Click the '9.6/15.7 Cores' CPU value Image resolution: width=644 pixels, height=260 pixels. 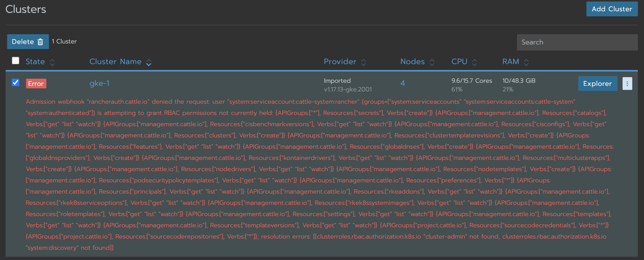472,81
